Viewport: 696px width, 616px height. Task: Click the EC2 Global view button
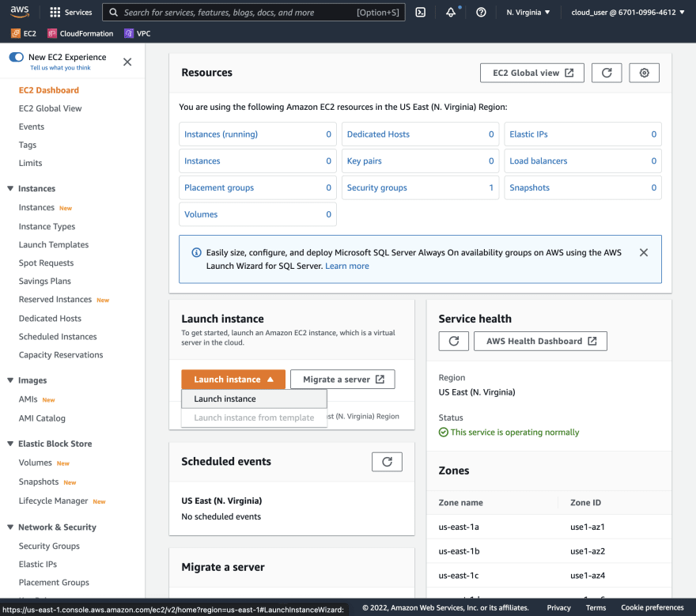coord(531,73)
